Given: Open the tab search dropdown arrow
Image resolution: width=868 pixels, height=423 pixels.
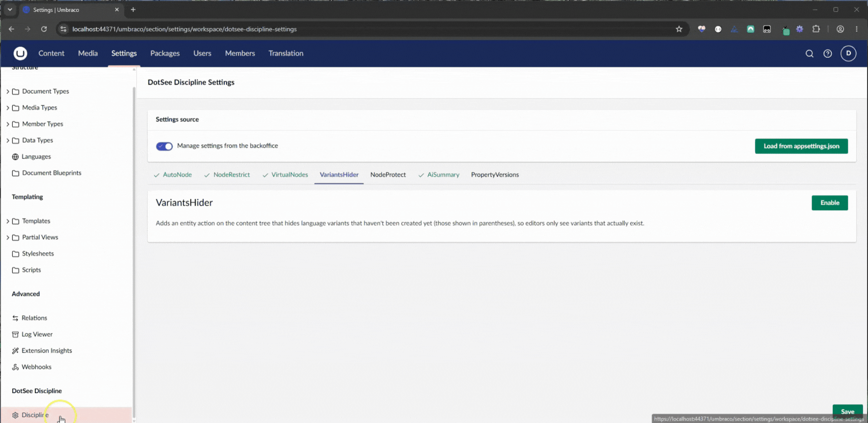Looking at the screenshot, I should pos(10,10).
